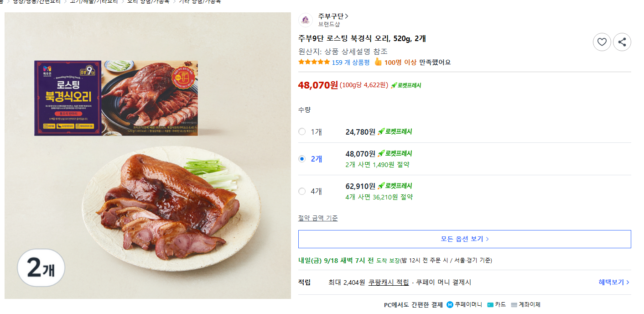Screen dimensions: 644x314
Task: Open 기타 양념/가공육 breadcrumb category
Action: tap(200, 1)
